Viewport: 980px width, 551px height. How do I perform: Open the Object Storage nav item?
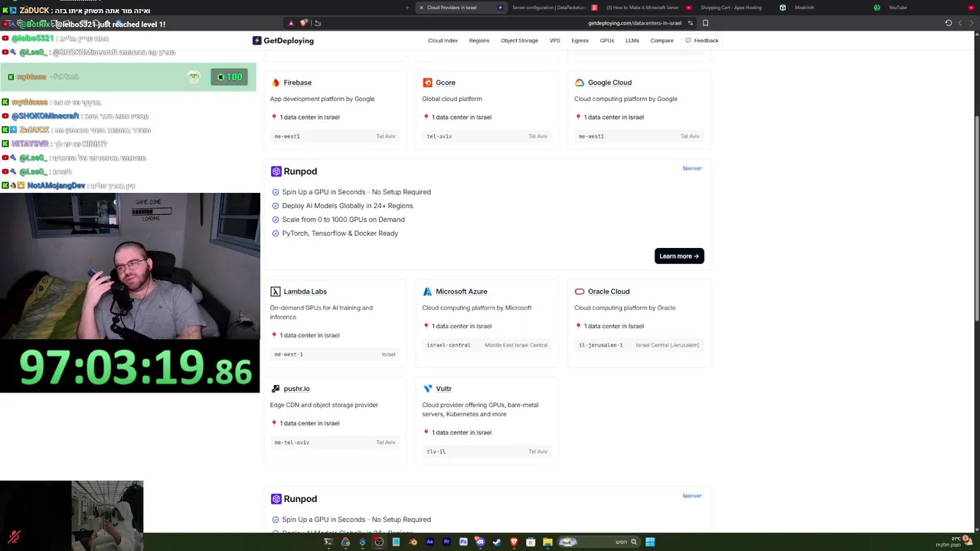pyautogui.click(x=519, y=41)
